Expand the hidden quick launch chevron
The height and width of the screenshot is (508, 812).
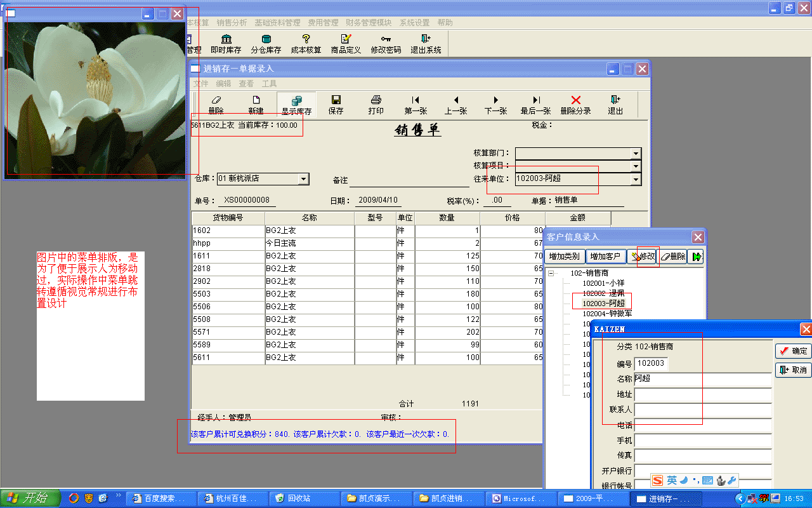[x=118, y=495]
